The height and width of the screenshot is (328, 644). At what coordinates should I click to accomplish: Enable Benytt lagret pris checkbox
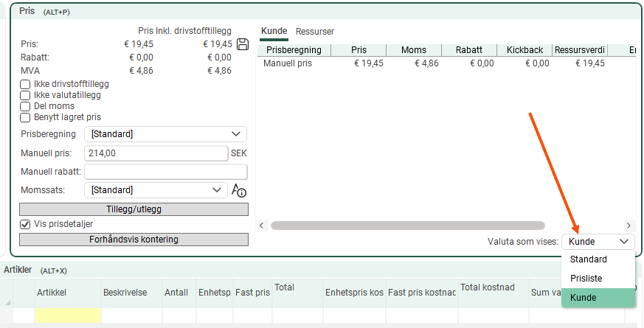25,117
